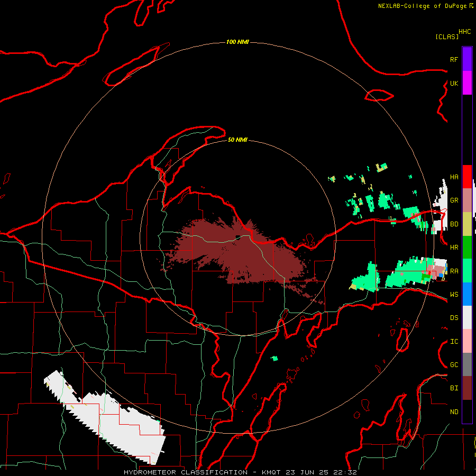Click the white DS legend swatch
The height and width of the screenshot is (476, 476).
[467, 317]
